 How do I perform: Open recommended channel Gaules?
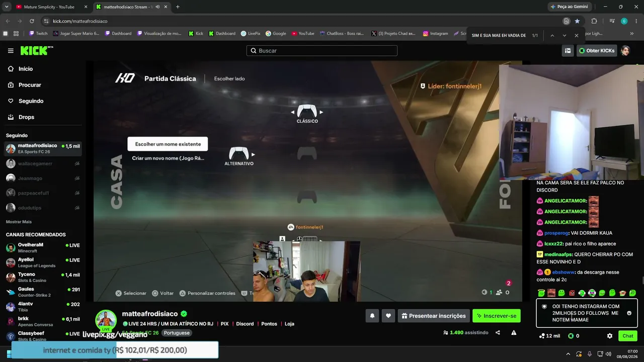(x=43, y=292)
